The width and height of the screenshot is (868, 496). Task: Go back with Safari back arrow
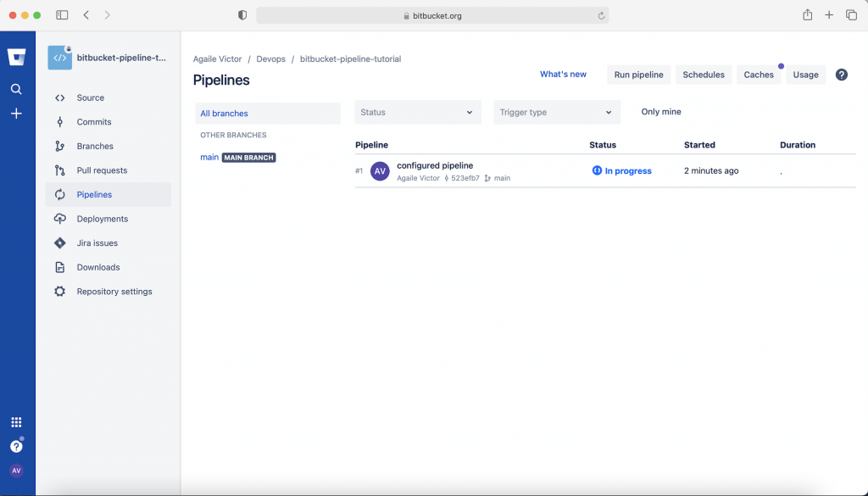[x=86, y=15]
